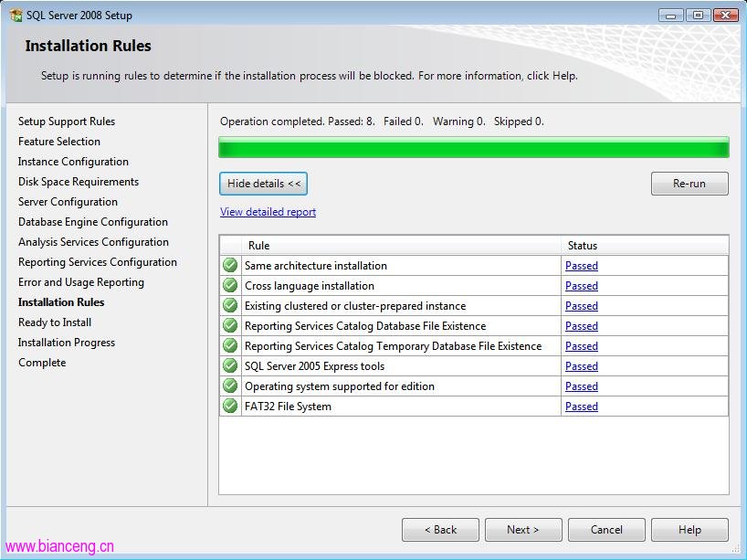
Task: Open Passed link for SQL Server 2005 Express tools
Action: point(581,366)
